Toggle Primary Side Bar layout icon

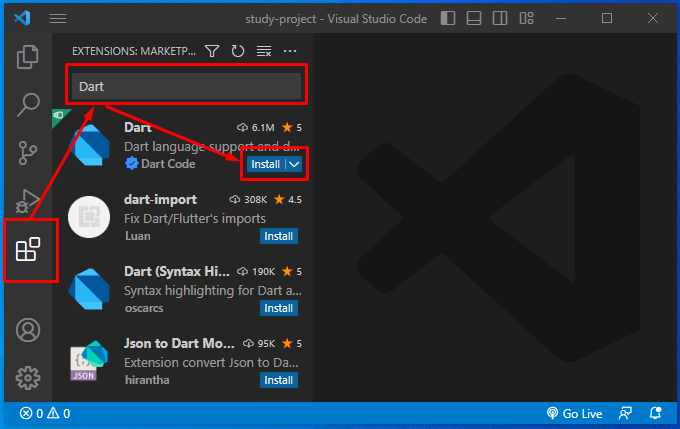[x=448, y=18]
